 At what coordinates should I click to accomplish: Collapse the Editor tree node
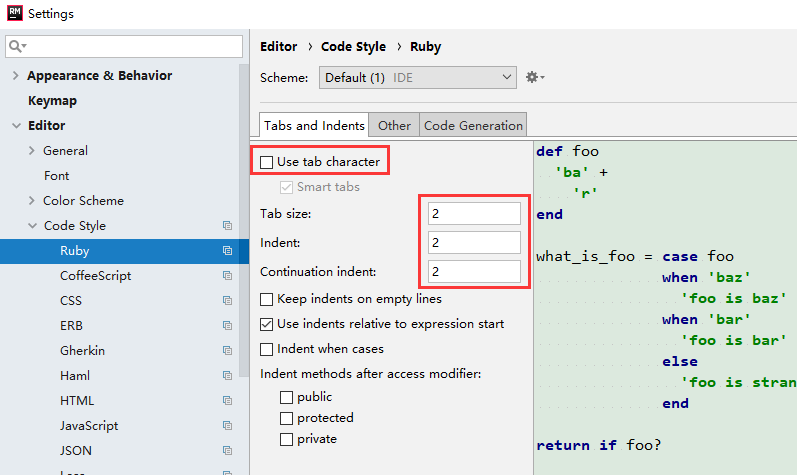tap(15, 126)
